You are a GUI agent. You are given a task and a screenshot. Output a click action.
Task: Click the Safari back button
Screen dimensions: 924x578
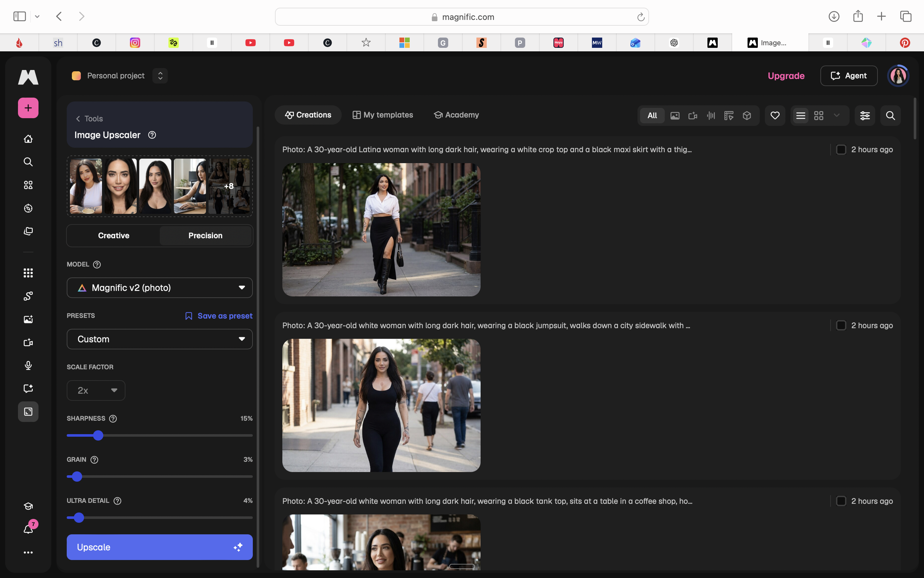59,16
